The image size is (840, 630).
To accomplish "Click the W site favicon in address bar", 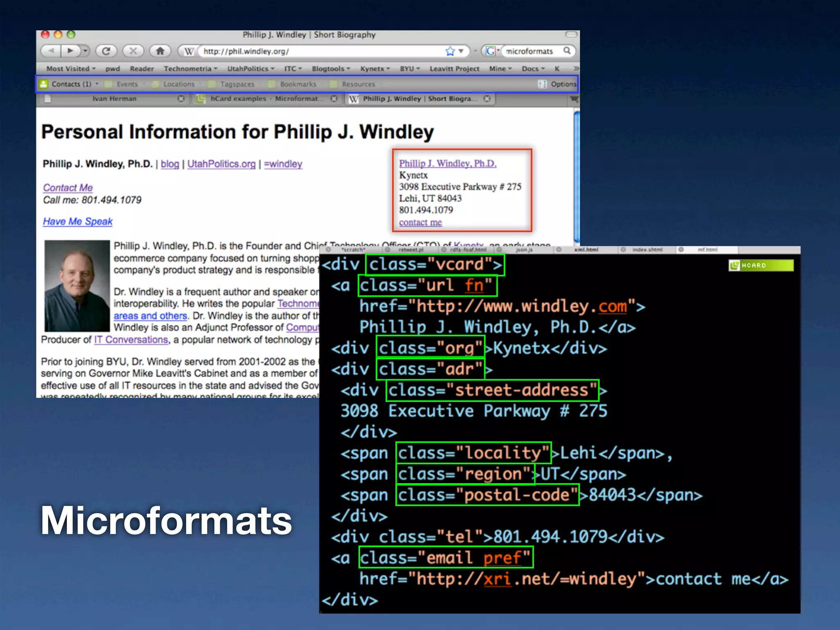I will [x=189, y=51].
